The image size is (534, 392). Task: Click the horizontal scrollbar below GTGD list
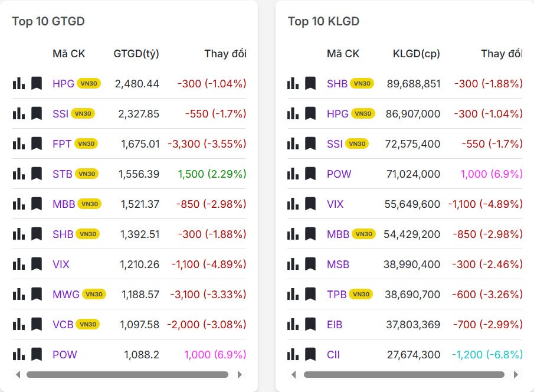(129, 374)
